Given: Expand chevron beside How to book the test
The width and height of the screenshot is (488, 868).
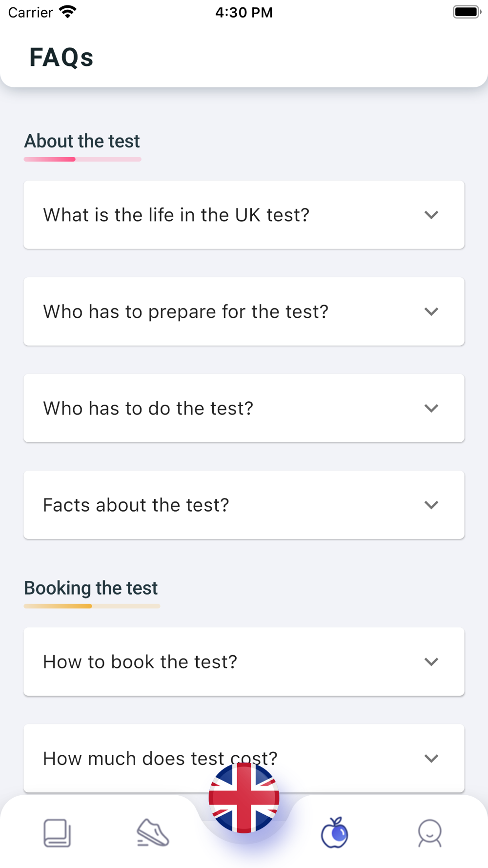Looking at the screenshot, I should click(x=431, y=661).
